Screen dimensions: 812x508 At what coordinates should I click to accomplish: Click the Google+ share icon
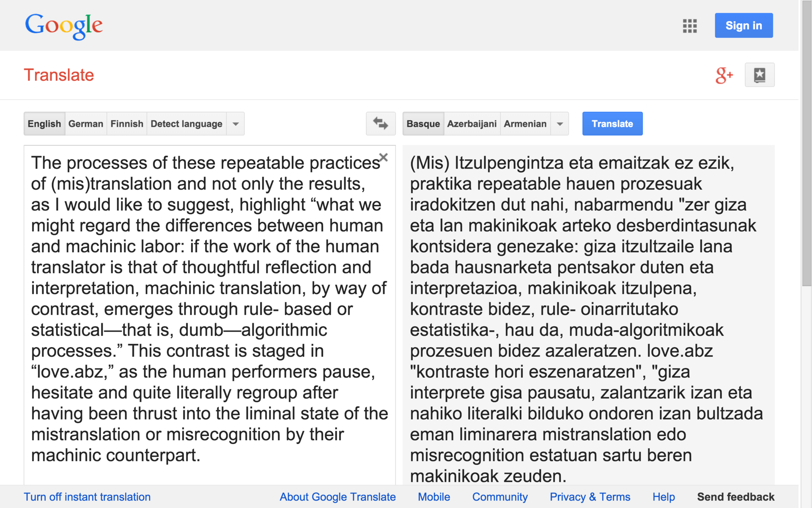click(724, 75)
